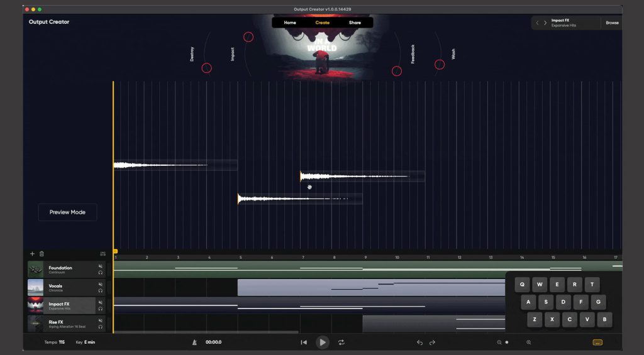Image resolution: width=644 pixels, height=355 pixels.
Task: Toggle the metronome icon
Action: click(194, 342)
